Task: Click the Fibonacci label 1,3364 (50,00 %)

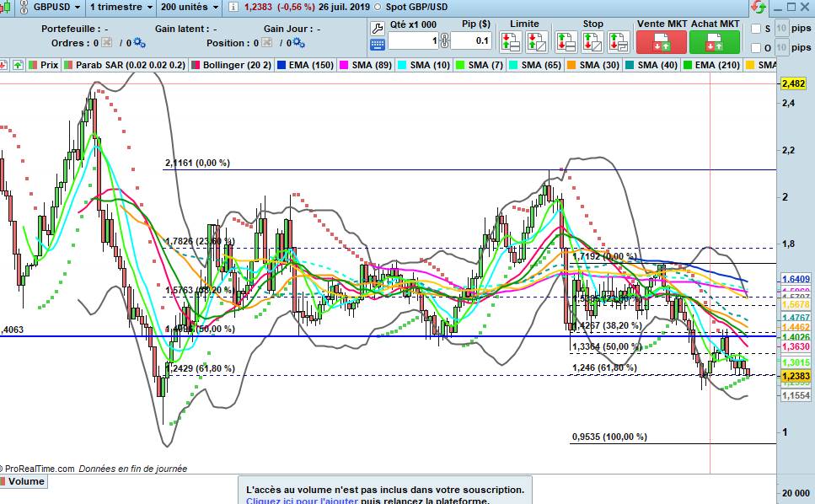Action: (607, 346)
